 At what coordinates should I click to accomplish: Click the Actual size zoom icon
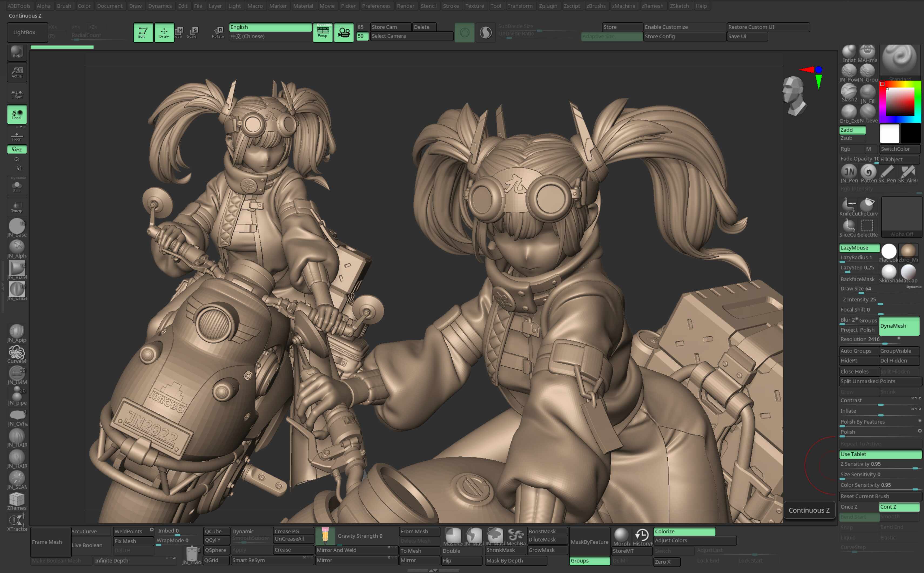[x=17, y=72]
